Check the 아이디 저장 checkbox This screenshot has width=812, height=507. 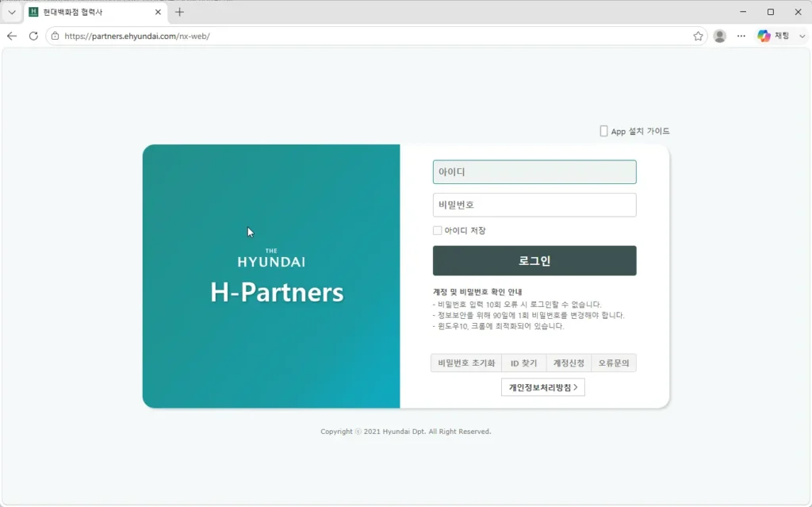pyautogui.click(x=438, y=230)
